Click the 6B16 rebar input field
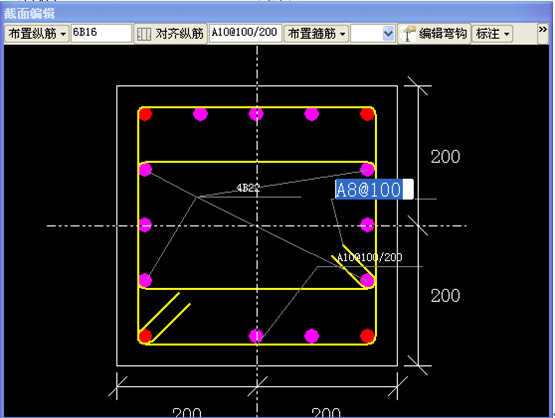Image resolution: width=555 pixels, height=418 pixels. 101,33
